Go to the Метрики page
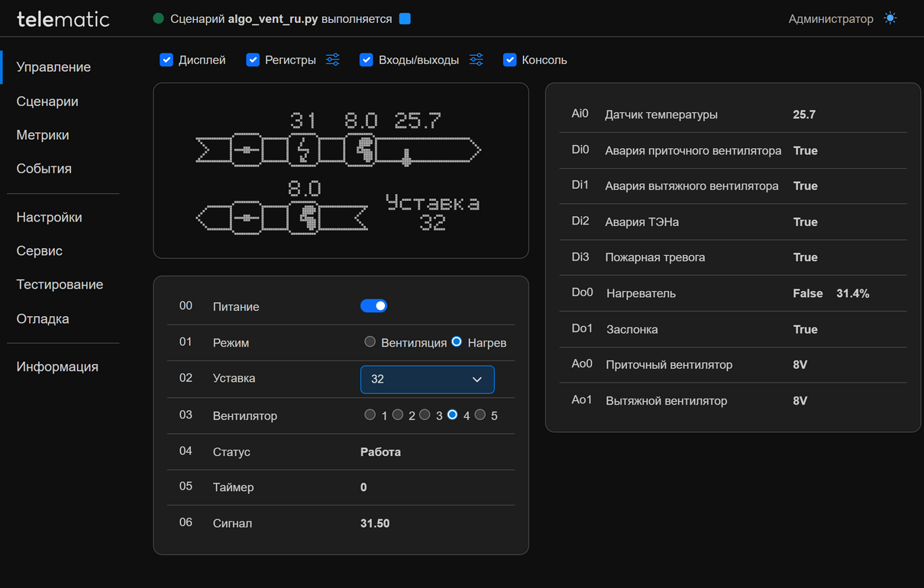Image resolution: width=924 pixels, height=588 pixels. [x=43, y=135]
